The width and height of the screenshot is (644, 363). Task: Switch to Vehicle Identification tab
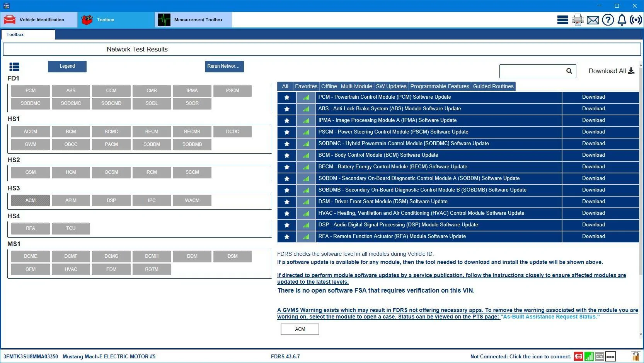point(39,20)
